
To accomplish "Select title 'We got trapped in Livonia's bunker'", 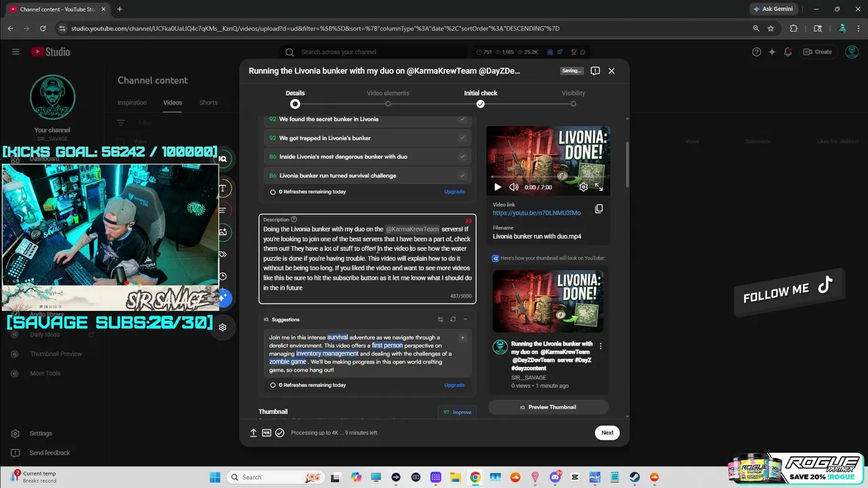I will tap(367, 138).
